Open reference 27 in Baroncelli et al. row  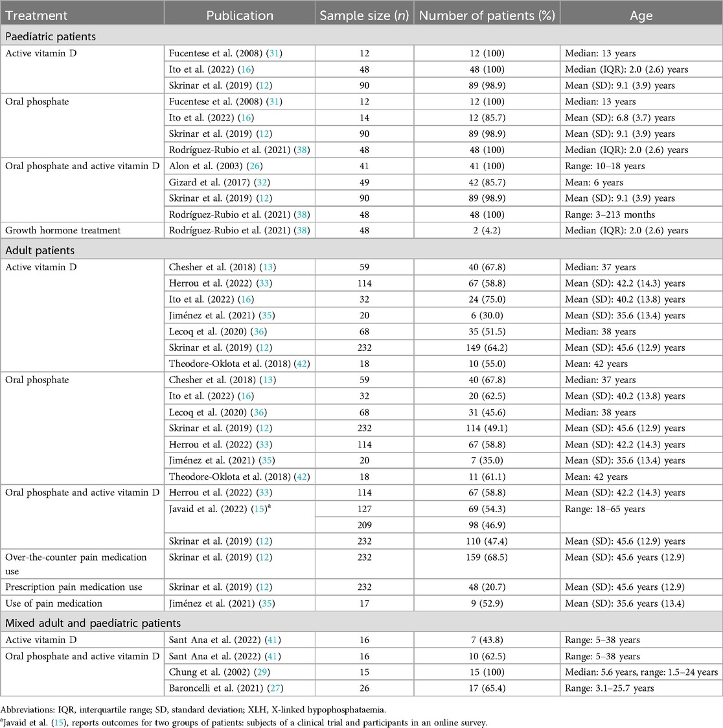pyautogui.click(x=274, y=688)
